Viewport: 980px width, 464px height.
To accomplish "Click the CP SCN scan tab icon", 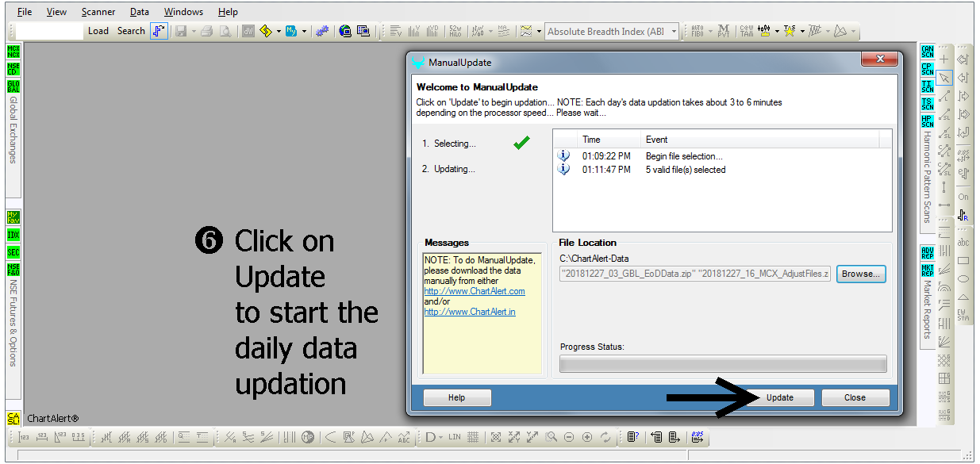I will pos(927,68).
